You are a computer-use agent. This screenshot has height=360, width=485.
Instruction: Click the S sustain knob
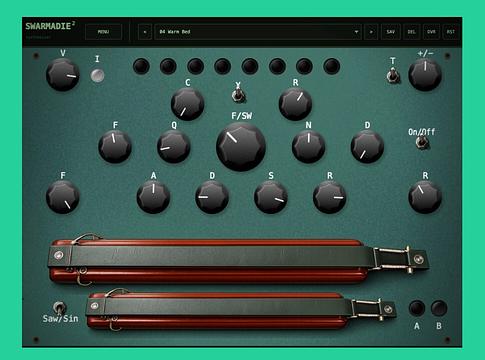(271, 197)
